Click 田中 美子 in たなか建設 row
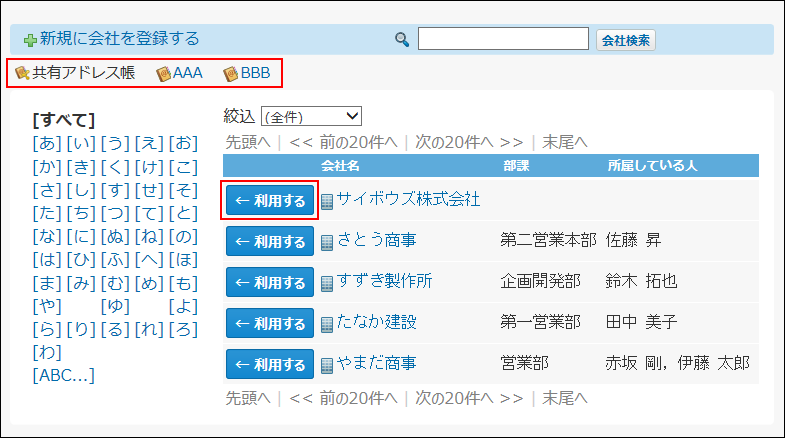 coord(641,322)
